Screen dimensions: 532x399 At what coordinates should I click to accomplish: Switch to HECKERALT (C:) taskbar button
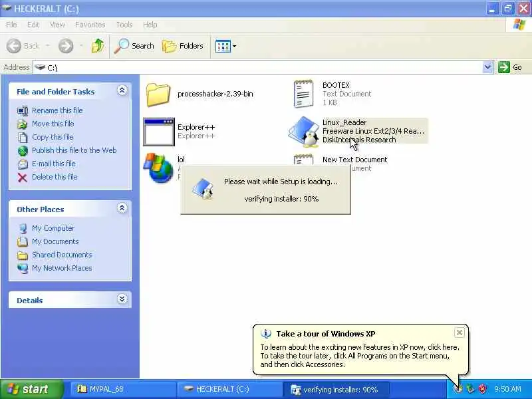[229, 389]
